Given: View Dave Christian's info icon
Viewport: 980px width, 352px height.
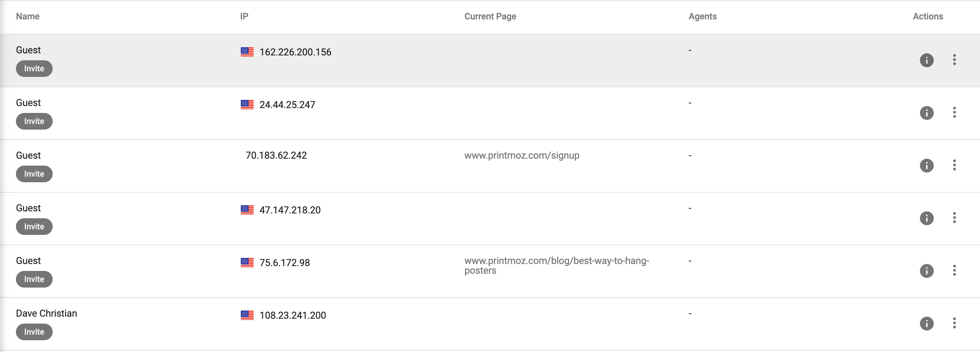Looking at the screenshot, I should coord(926,324).
